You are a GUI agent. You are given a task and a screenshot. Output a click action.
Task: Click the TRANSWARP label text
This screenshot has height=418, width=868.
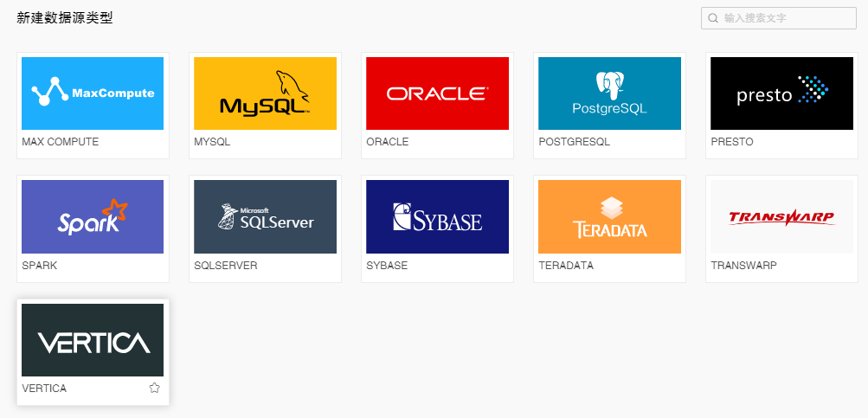tap(743, 265)
